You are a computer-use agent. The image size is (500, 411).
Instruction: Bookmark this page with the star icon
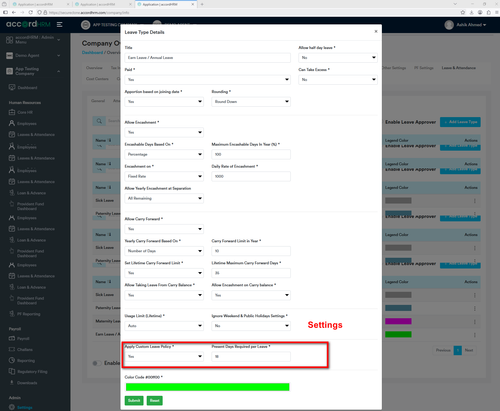(463, 12)
